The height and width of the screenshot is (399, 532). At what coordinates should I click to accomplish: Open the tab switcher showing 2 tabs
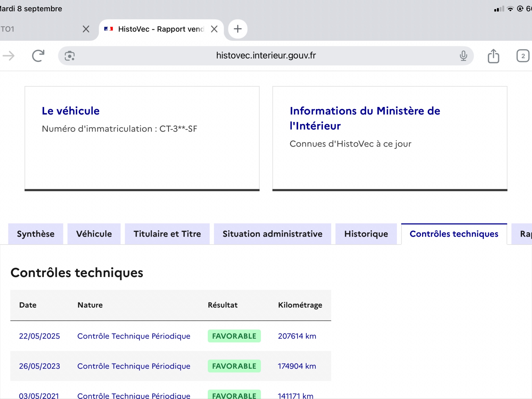pyautogui.click(x=523, y=56)
